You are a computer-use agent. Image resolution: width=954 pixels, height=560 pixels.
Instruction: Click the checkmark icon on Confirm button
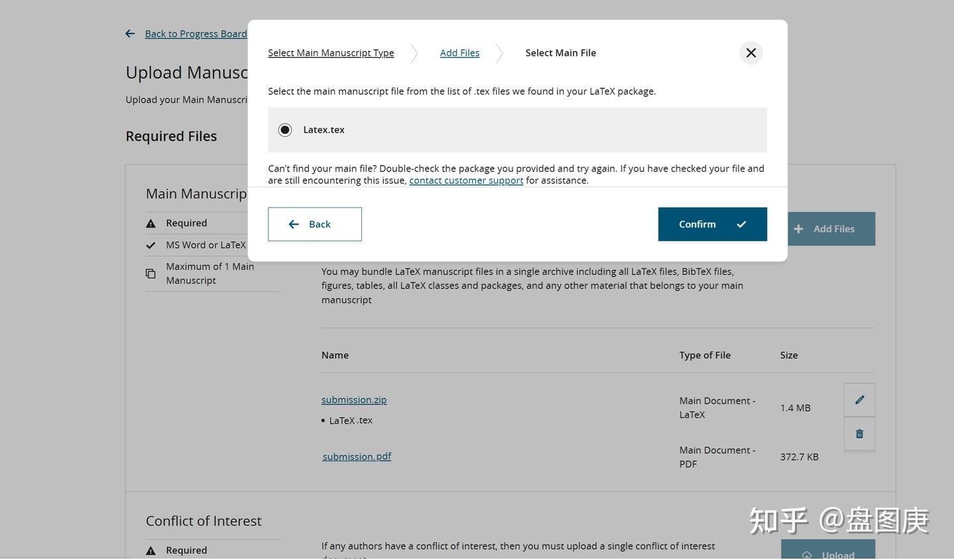pyautogui.click(x=741, y=225)
